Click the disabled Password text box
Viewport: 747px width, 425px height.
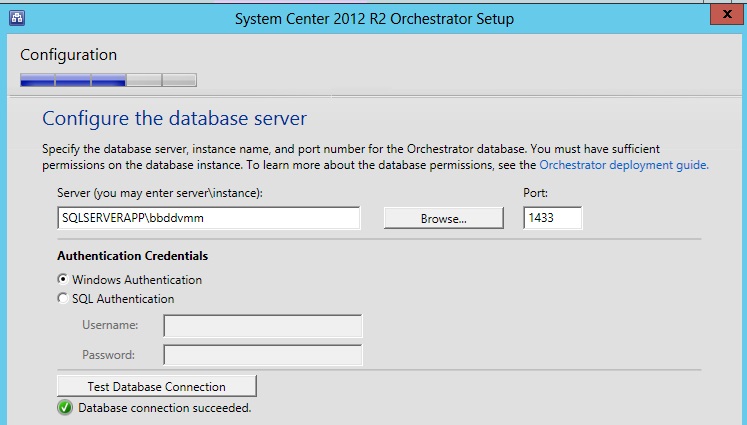pyautogui.click(x=262, y=354)
